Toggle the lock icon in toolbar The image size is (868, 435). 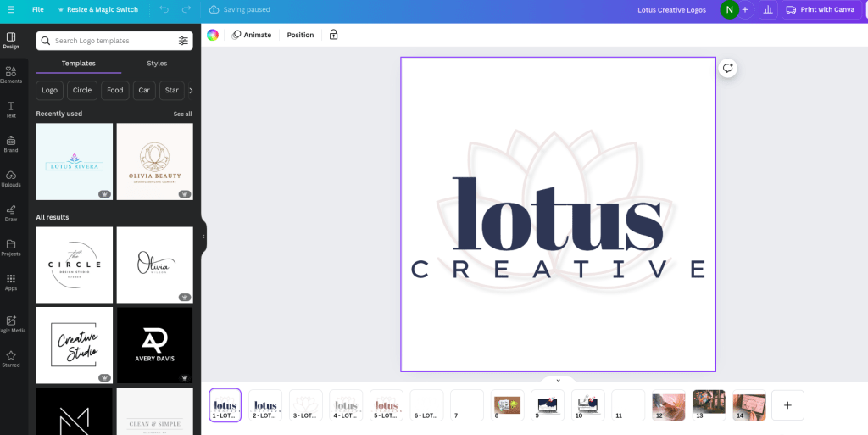tap(333, 35)
